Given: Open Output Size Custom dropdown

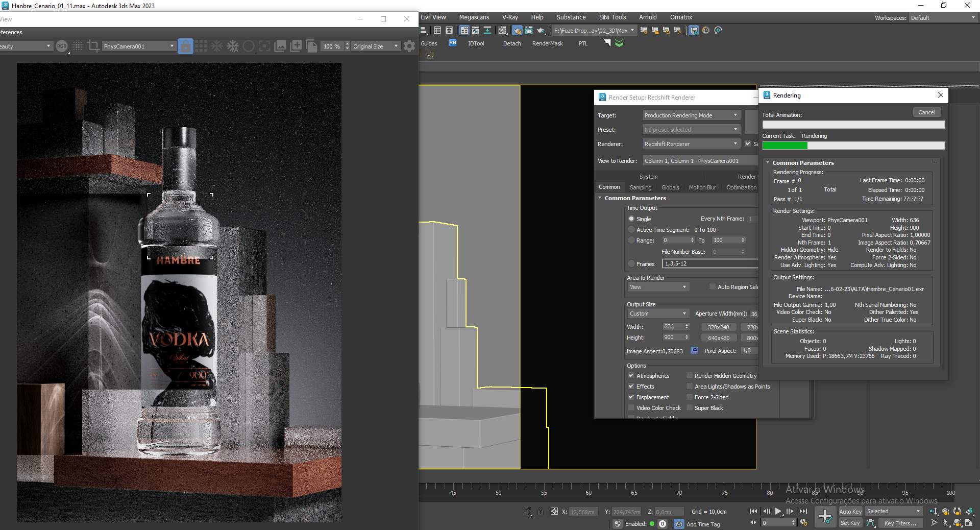Looking at the screenshot, I should 658,314.
